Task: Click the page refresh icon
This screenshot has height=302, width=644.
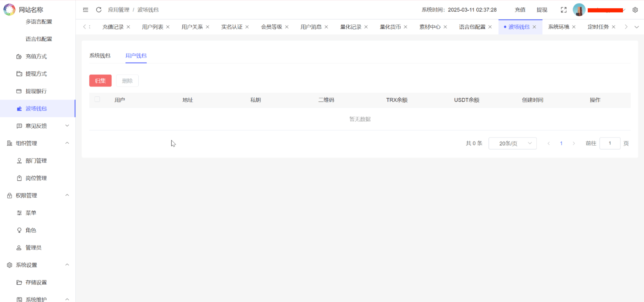Action: pos(99,10)
